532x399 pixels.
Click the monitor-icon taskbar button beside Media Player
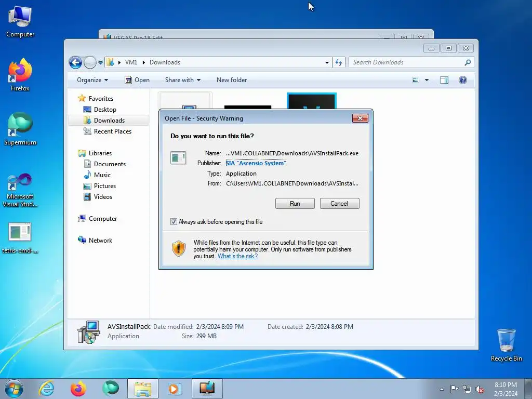click(207, 389)
